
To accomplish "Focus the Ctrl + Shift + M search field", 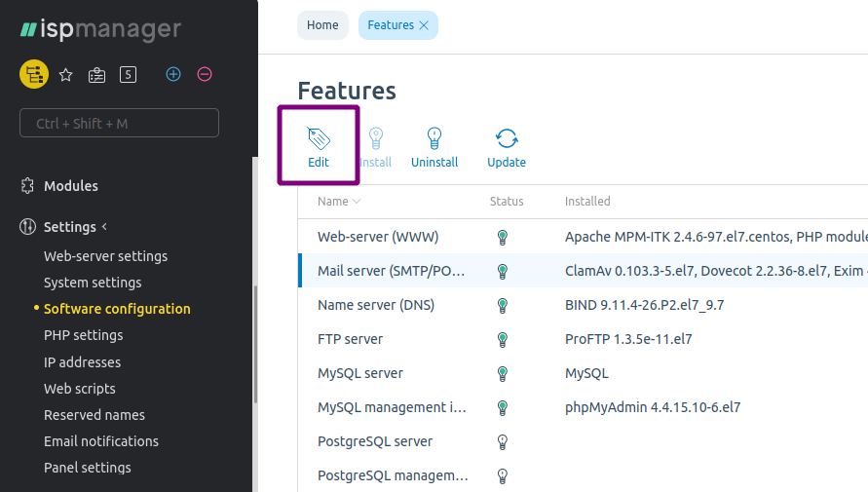I will click(119, 123).
